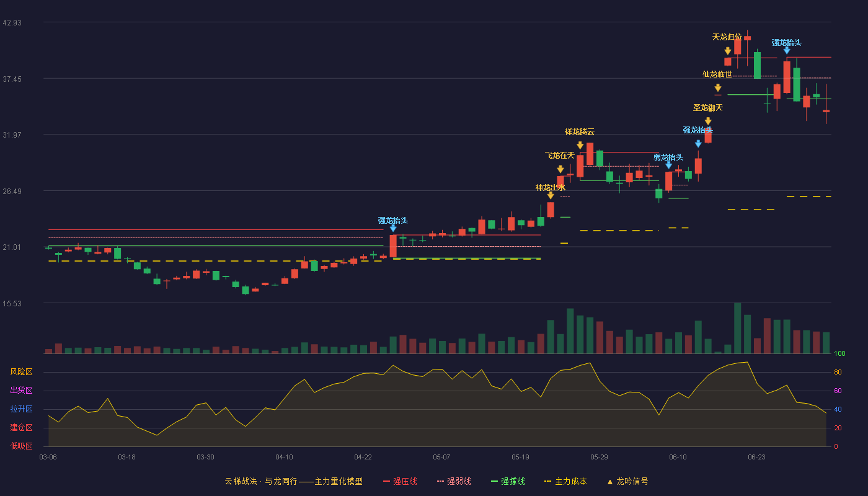
Task: Click the green 100 indicator scale value
Action: coord(839,353)
